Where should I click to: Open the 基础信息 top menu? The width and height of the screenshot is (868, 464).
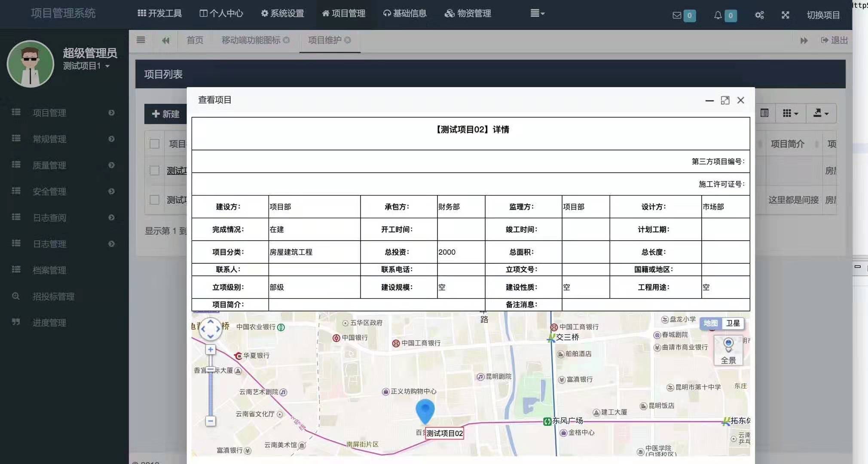[x=405, y=13]
